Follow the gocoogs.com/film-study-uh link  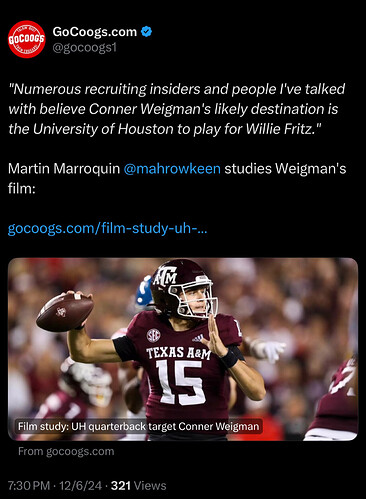click(107, 229)
